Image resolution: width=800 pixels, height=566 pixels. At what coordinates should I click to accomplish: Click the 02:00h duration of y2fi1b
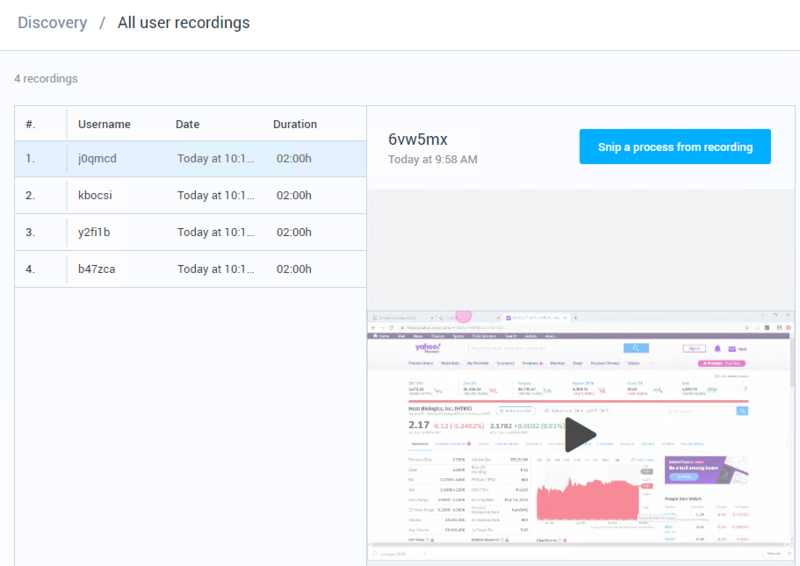tap(294, 232)
